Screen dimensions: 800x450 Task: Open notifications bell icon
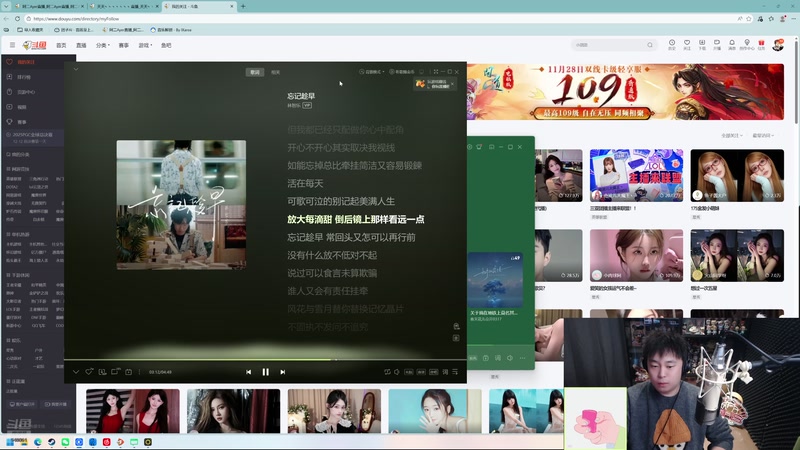tap(732, 44)
